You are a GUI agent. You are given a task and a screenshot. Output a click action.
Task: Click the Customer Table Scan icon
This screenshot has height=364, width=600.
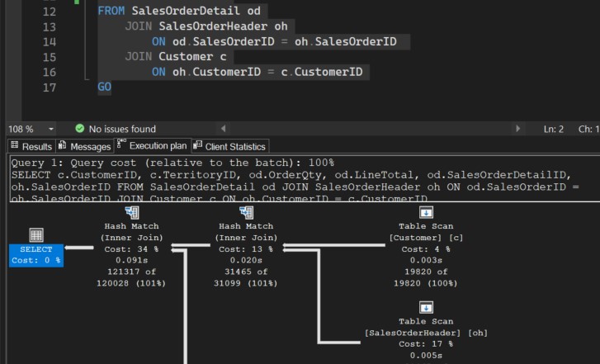(426, 213)
